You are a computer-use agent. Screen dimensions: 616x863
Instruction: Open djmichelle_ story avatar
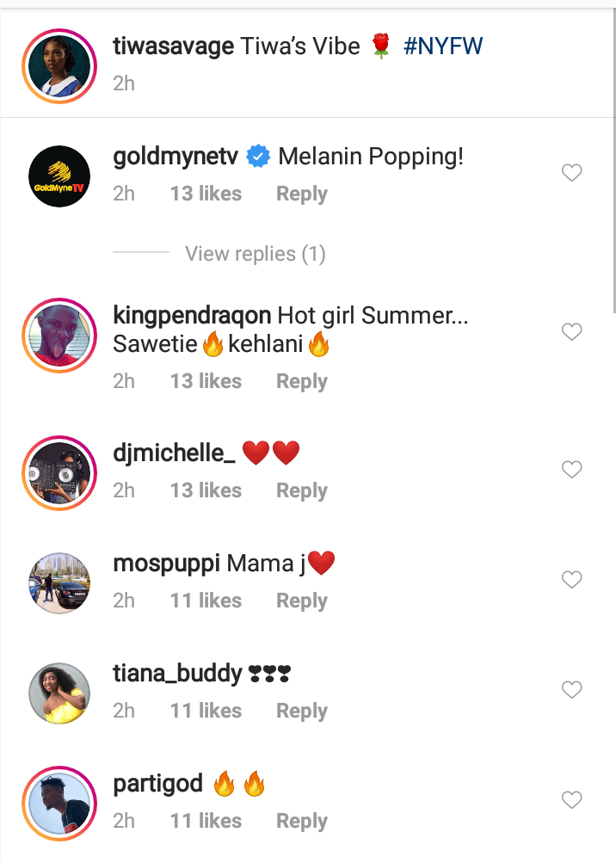coord(59,472)
